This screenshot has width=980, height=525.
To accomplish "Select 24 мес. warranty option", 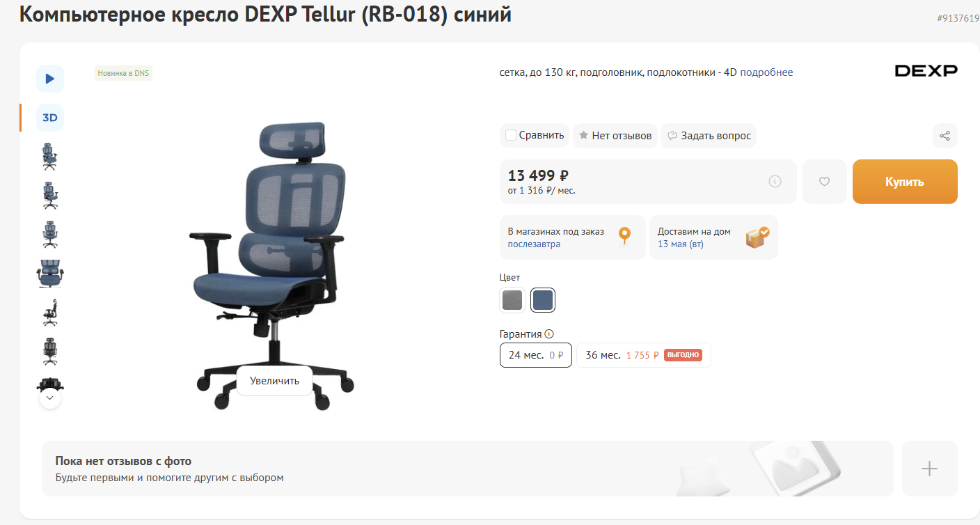I will [536, 355].
